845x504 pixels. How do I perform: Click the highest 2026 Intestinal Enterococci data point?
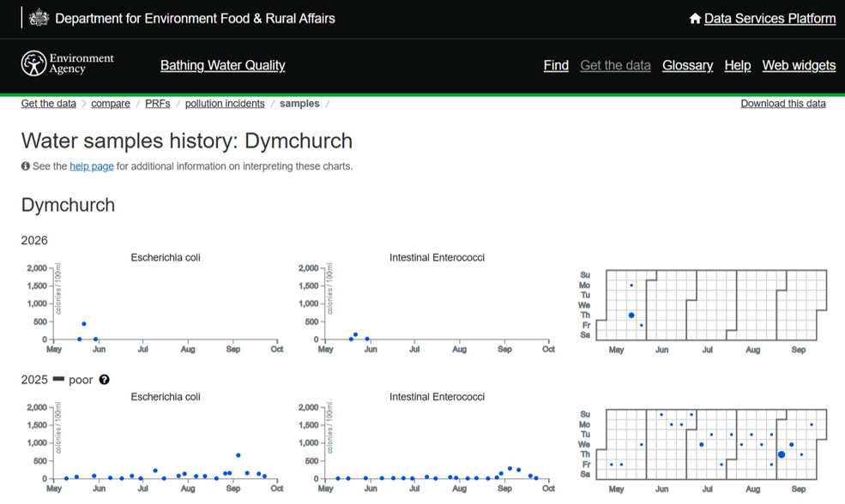[x=356, y=334]
